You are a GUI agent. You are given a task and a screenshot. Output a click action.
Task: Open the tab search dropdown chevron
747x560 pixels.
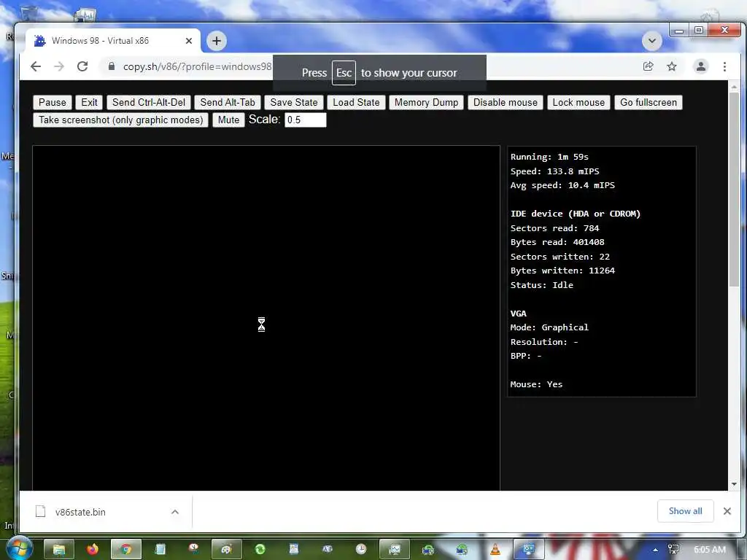point(652,41)
